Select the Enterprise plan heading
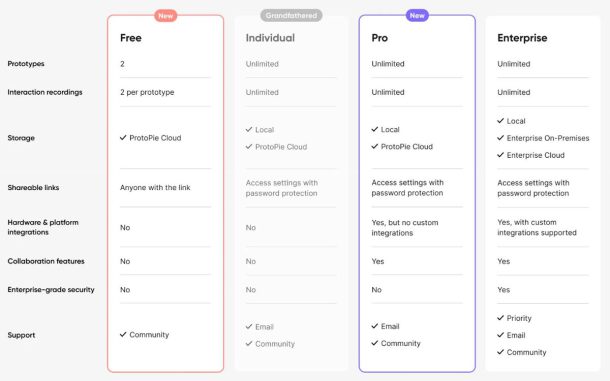Viewport: 610px width, 381px height. click(x=522, y=38)
